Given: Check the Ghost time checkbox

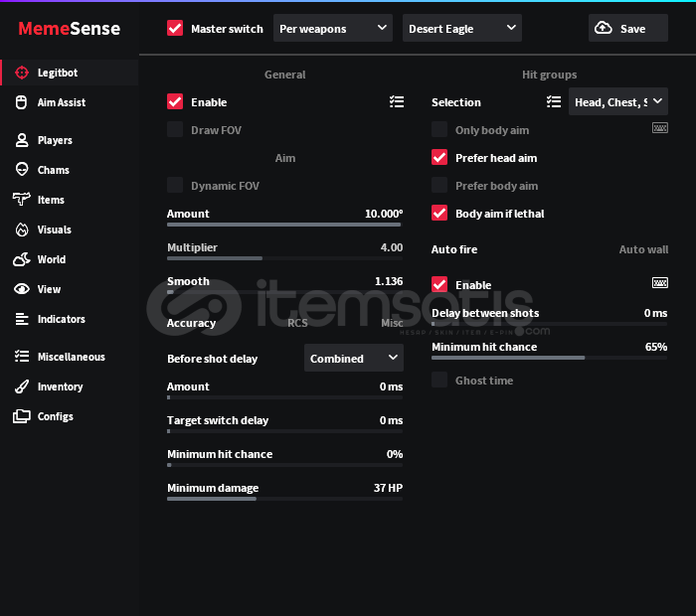Looking at the screenshot, I should [x=439, y=380].
